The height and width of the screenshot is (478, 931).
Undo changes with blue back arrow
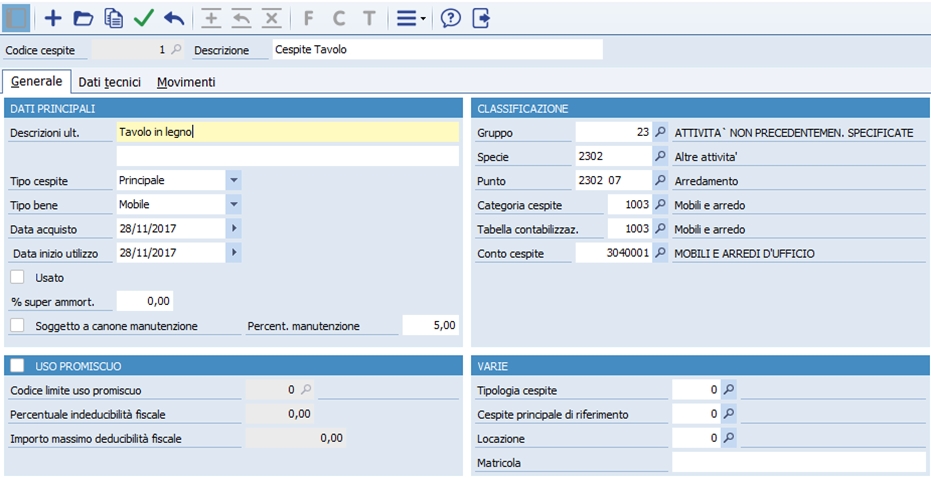[174, 18]
